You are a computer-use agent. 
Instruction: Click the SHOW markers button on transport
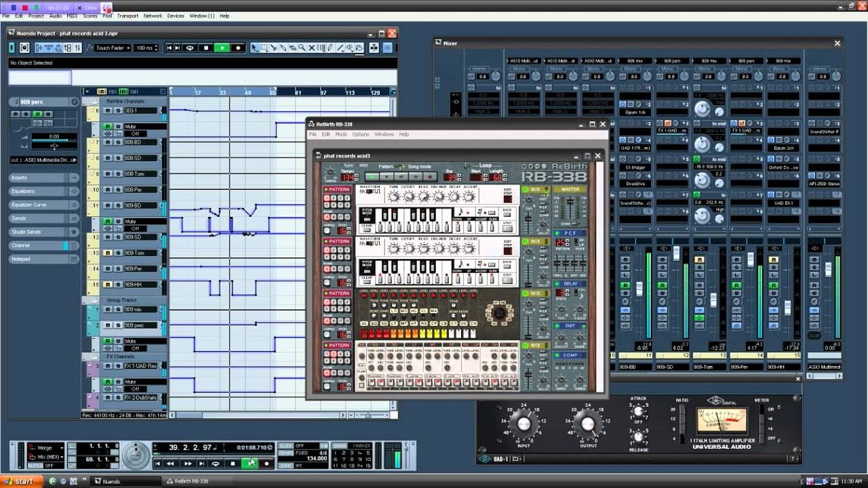coord(340,446)
